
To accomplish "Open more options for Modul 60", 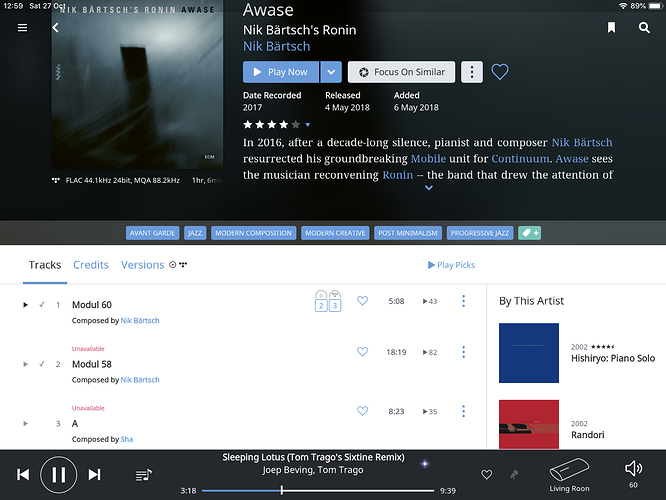I will [x=463, y=301].
